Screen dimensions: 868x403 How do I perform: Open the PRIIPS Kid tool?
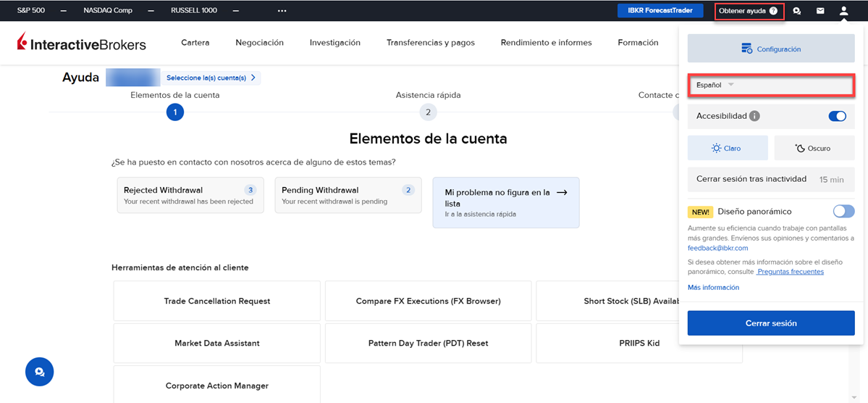click(639, 343)
